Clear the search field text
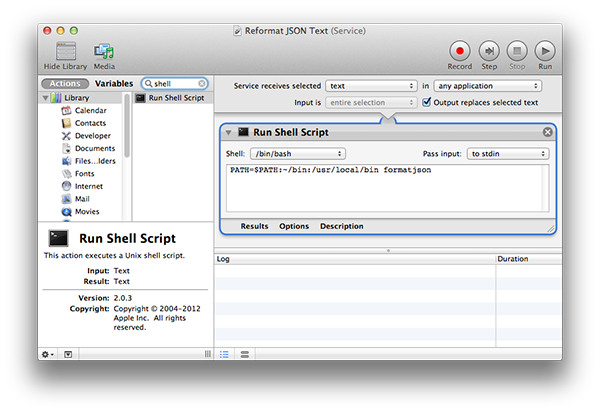The height and width of the screenshot is (413, 600). 202,83
